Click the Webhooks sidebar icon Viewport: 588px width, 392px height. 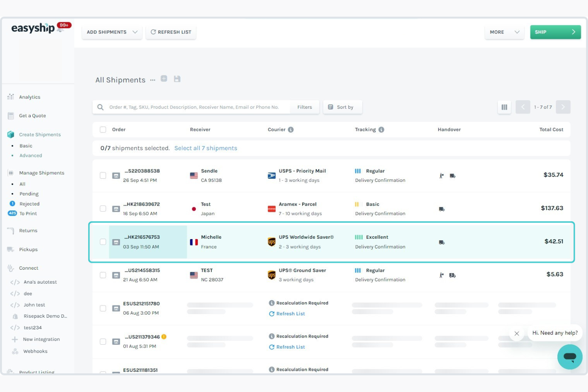tap(15, 351)
